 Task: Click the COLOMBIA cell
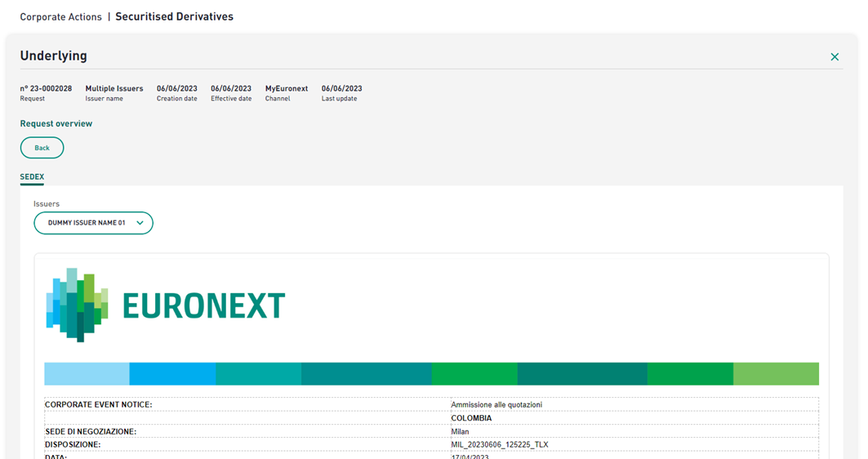point(471,418)
